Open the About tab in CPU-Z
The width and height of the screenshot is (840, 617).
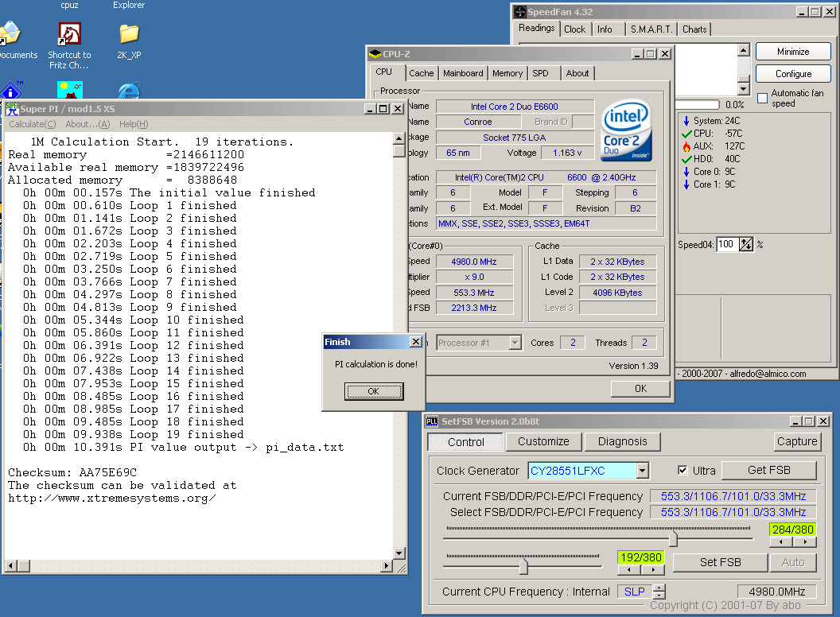[x=577, y=73]
